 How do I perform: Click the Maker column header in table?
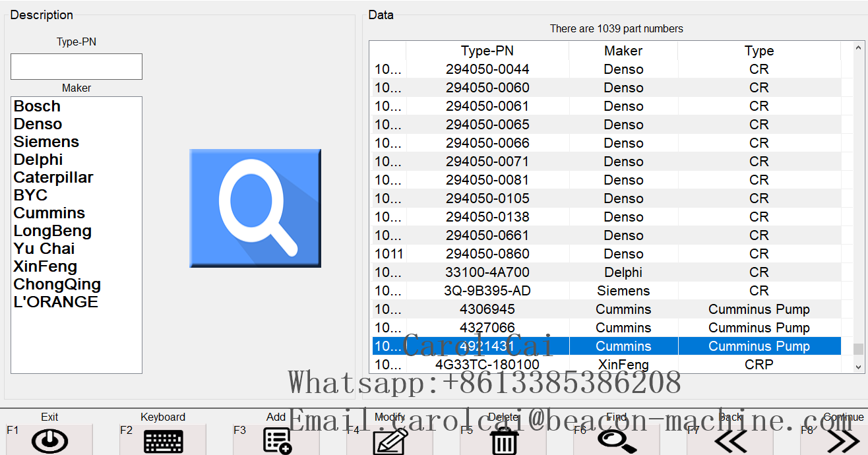(623, 51)
